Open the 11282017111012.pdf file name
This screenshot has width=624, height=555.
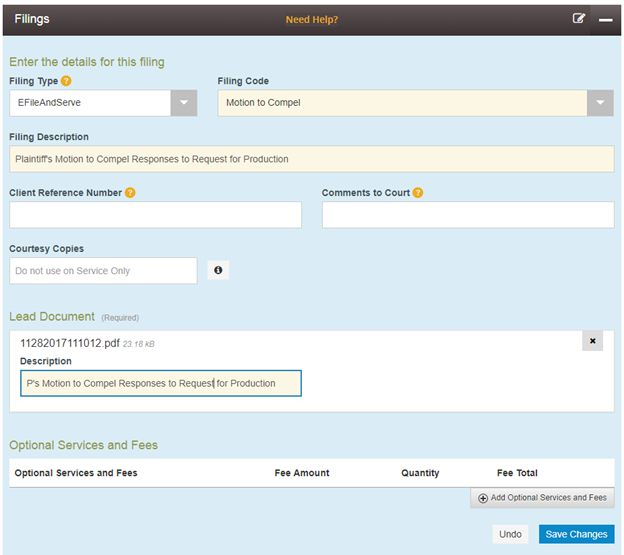pos(67,343)
